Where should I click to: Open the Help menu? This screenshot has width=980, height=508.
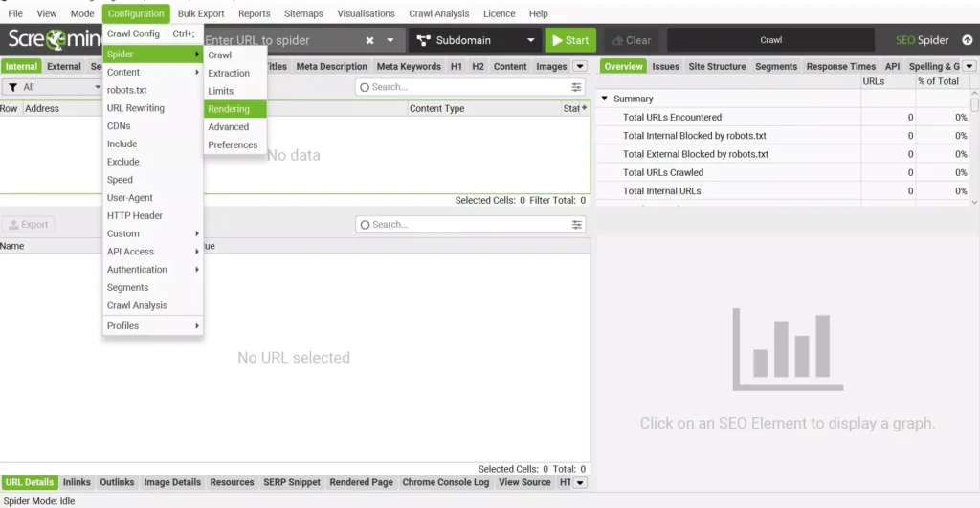click(538, 13)
